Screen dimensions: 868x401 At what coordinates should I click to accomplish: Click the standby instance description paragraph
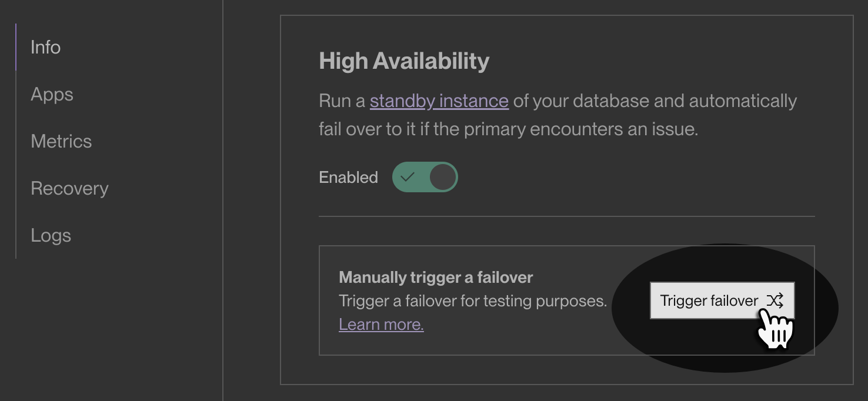(557, 115)
